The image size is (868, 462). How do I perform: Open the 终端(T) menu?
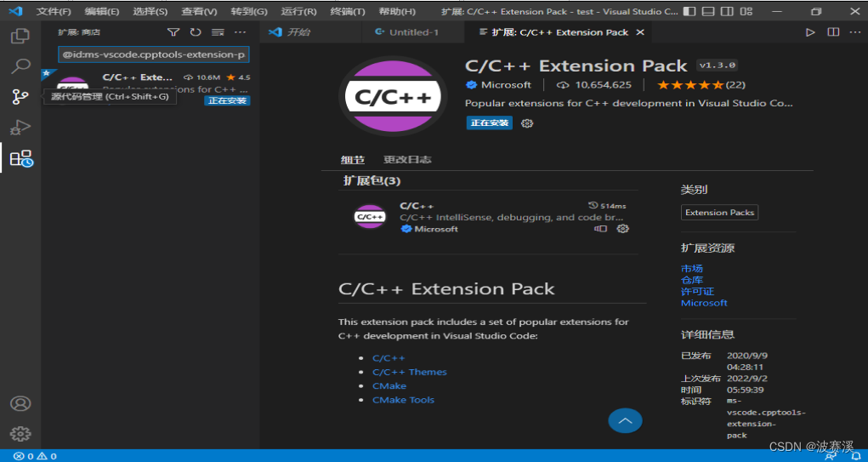[x=348, y=11]
